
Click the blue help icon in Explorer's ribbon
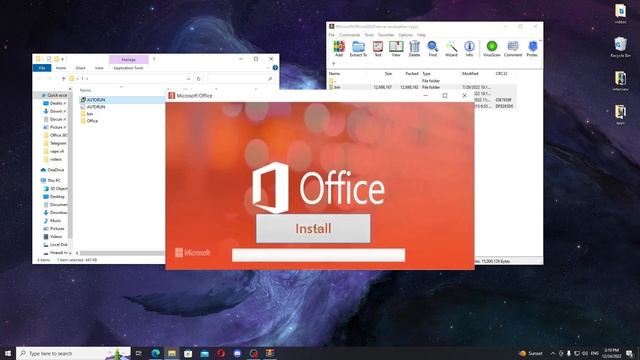pos(275,68)
